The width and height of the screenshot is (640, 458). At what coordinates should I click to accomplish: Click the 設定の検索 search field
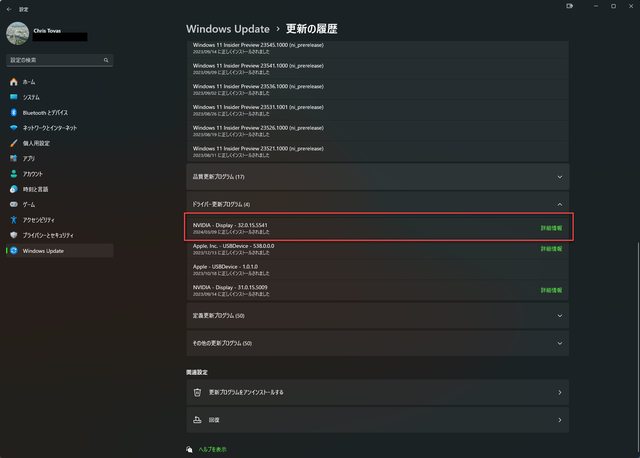pyautogui.click(x=59, y=60)
